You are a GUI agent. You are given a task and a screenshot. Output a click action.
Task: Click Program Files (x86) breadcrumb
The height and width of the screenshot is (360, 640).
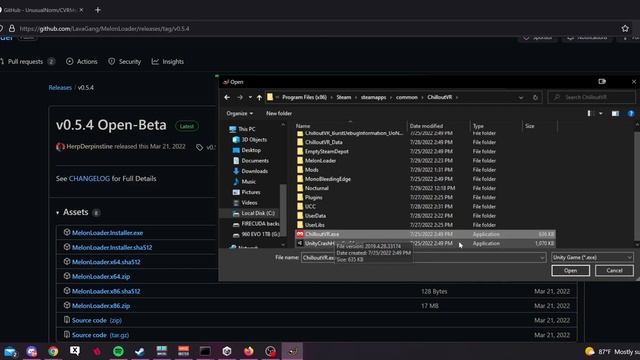pos(304,97)
